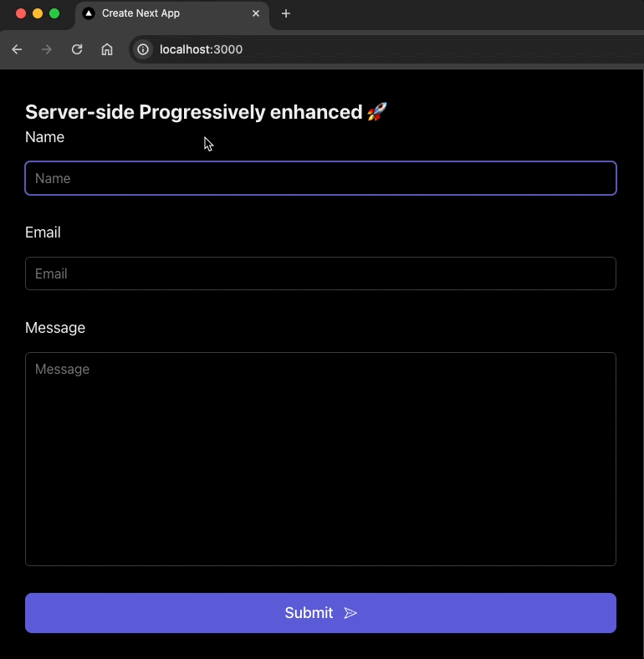Image resolution: width=644 pixels, height=659 pixels.
Task: Click into the Email input field
Action: tap(320, 273)
